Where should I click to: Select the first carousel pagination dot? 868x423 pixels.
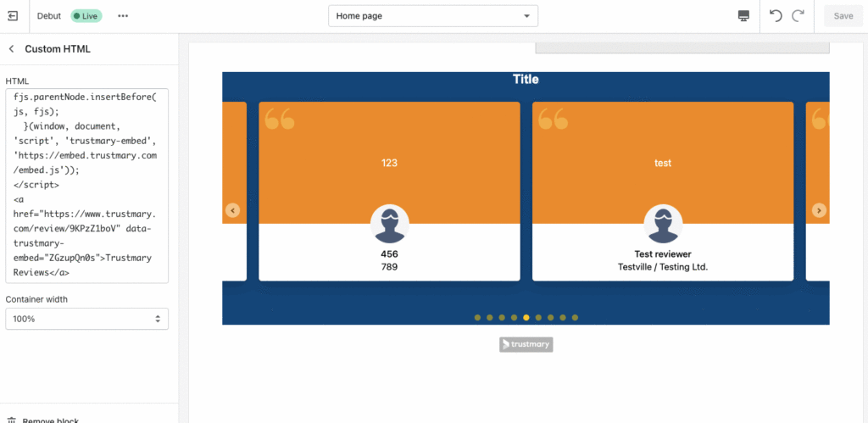[477, 317]
